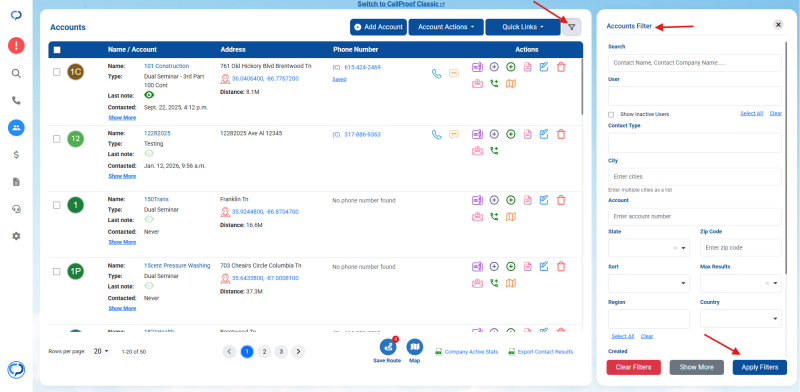Click the red Clear Filters button
Viewport: 800px width, 392px height.
tap(633, 368)
